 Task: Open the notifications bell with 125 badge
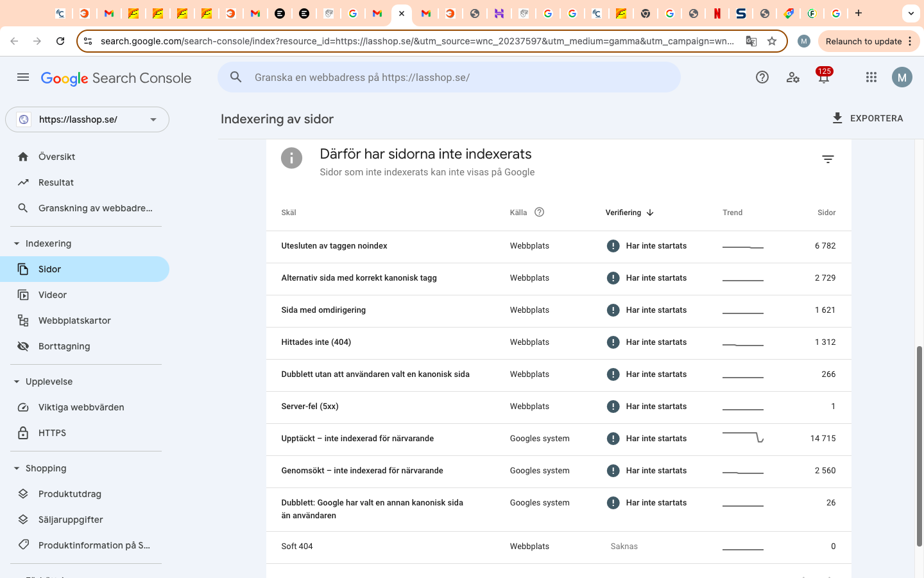point(823,78)
